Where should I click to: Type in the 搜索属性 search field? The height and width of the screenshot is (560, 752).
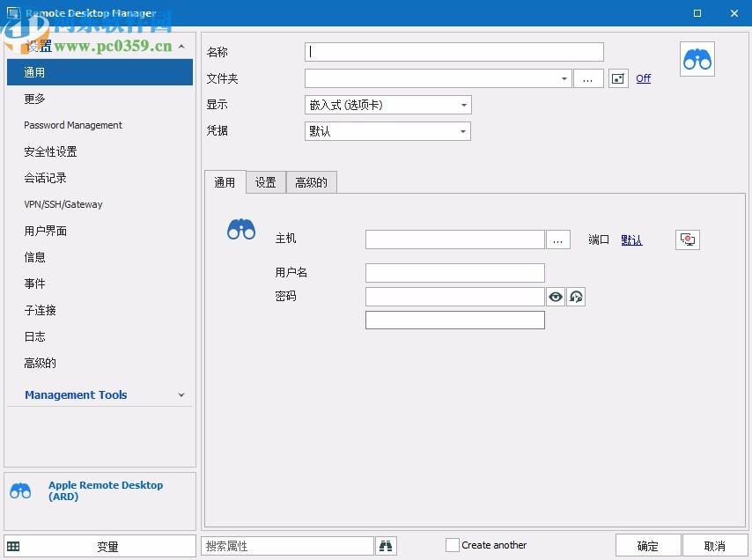click(x=286, y=545)
